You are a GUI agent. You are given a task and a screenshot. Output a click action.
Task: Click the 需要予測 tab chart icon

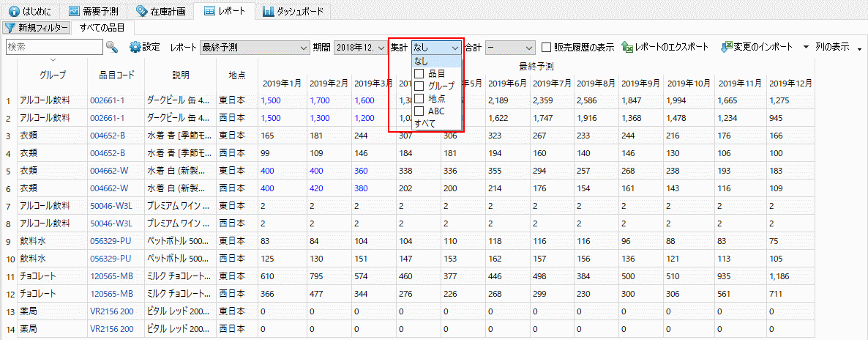(74, 11)
